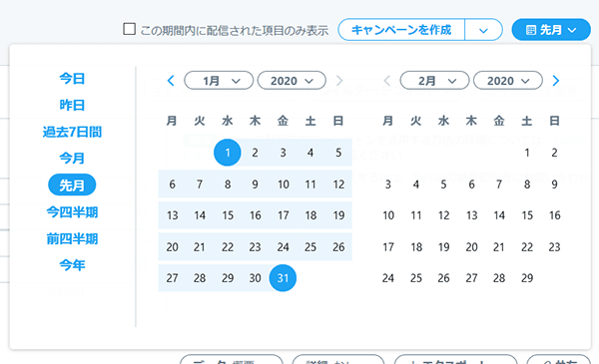Click the calendar icon in 先月 button
The image size is (599, 364).
(x=531, y=30)
